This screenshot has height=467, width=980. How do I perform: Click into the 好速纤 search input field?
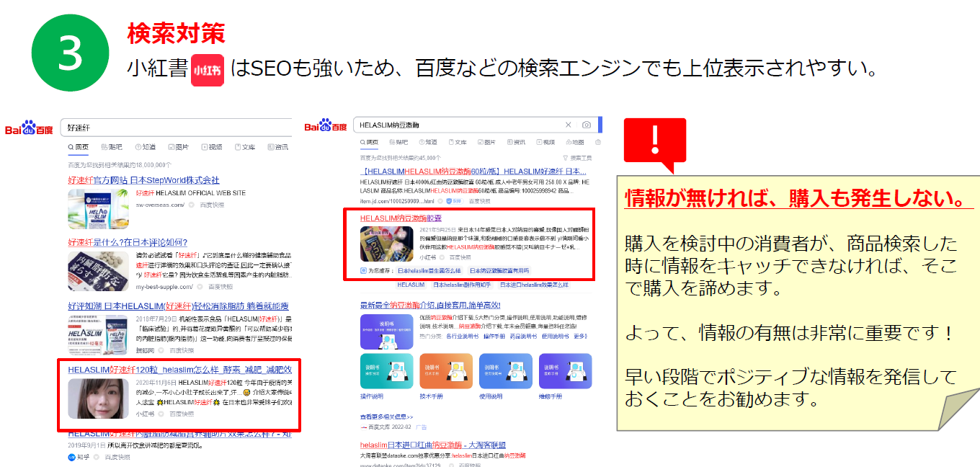point(175,128)
